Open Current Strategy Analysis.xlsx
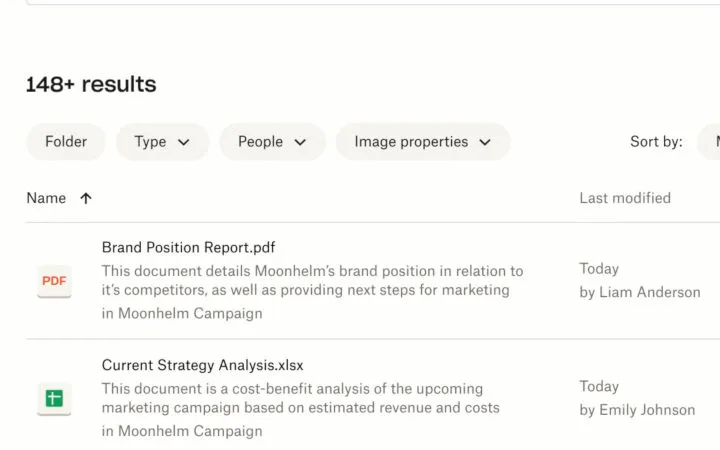The image size is (720, 450). pyautogui.click(x=202, y=365)
